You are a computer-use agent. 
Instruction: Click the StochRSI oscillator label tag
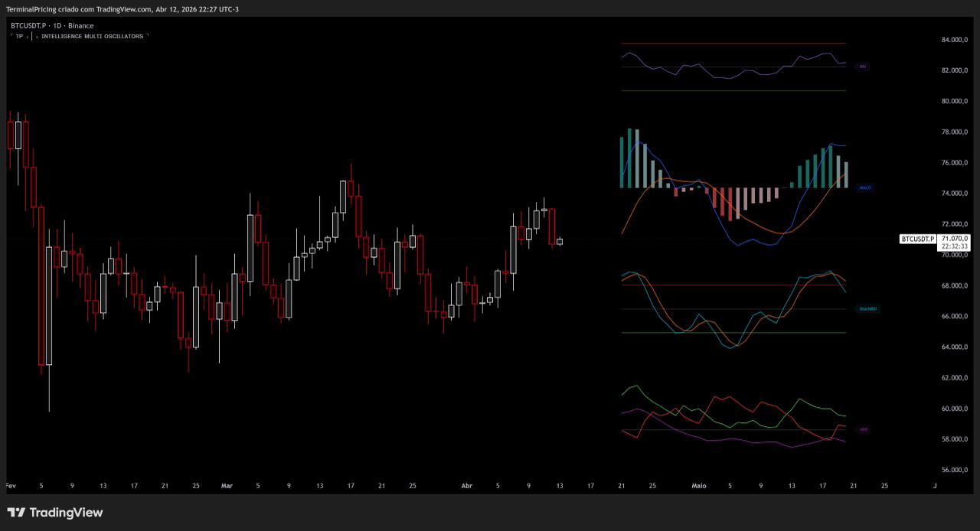[867, 309]
